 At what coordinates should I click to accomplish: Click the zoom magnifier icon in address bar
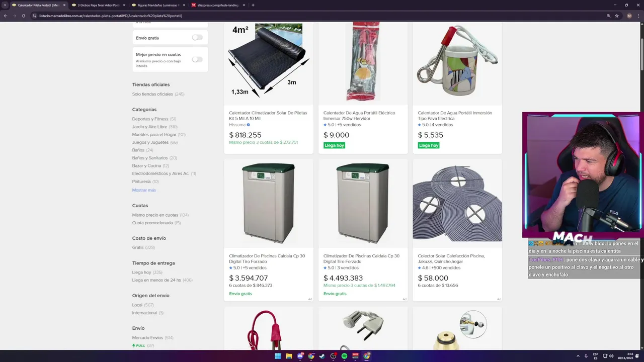[609, 16]
